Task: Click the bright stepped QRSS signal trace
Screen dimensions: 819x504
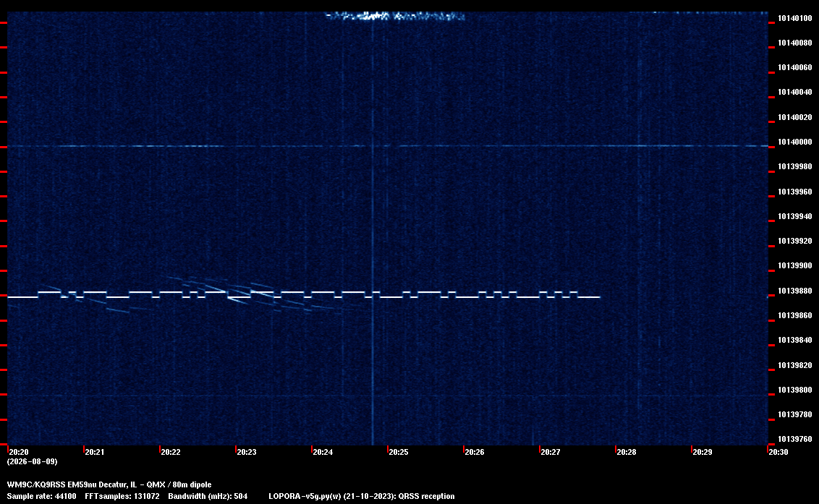Action: click(304, 294)
